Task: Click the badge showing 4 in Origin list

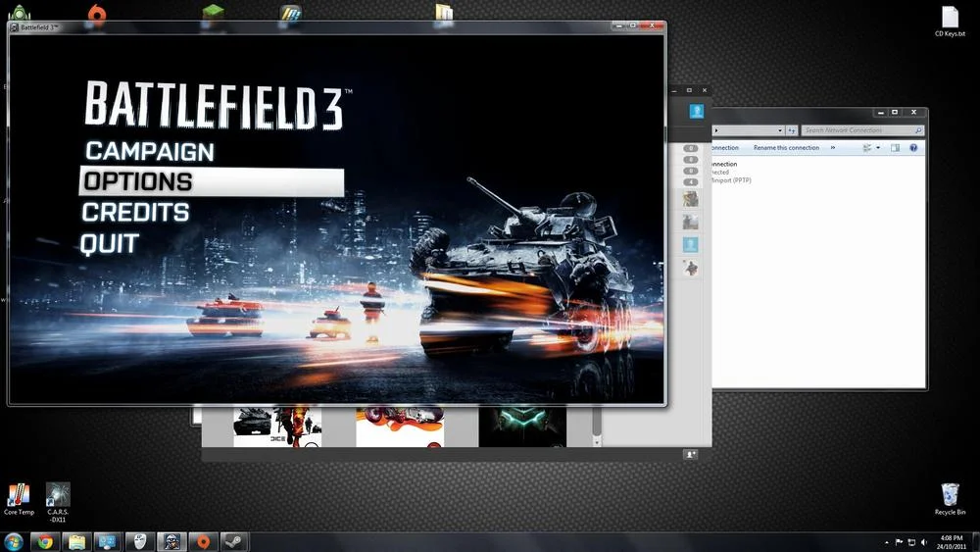Action: 691,182
